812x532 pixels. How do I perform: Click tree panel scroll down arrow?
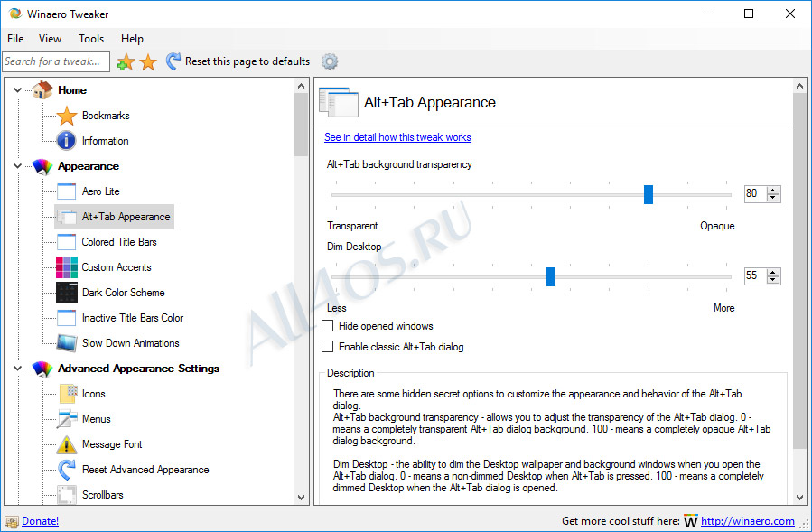point(302,498)
